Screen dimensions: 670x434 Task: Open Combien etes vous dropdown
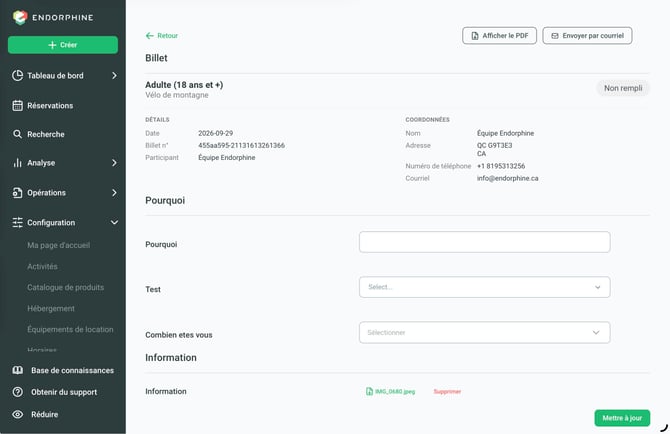485,332
